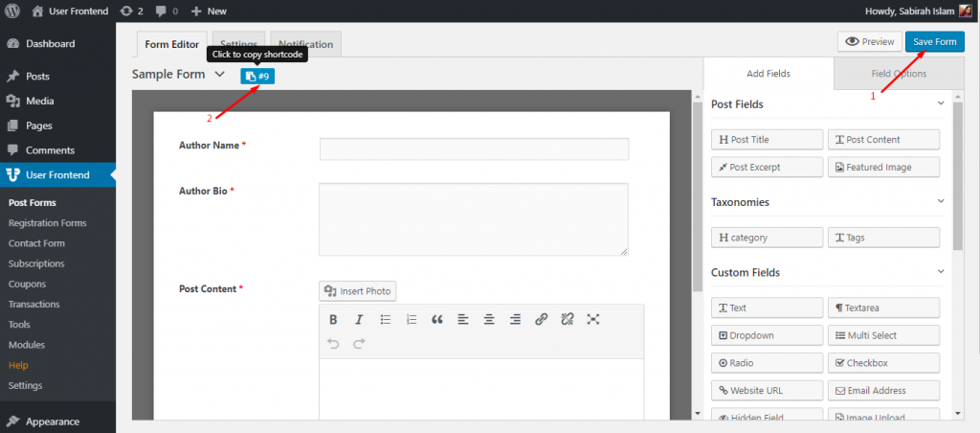Screen dimensions: 980x433
Task: Open the Field Options tab
Action: coord(899,74)
